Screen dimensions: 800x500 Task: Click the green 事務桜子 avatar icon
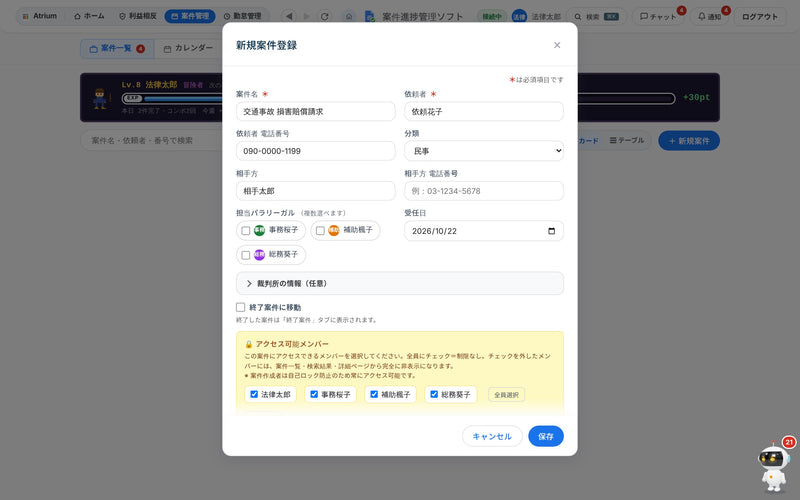click(x=259, y=230)
